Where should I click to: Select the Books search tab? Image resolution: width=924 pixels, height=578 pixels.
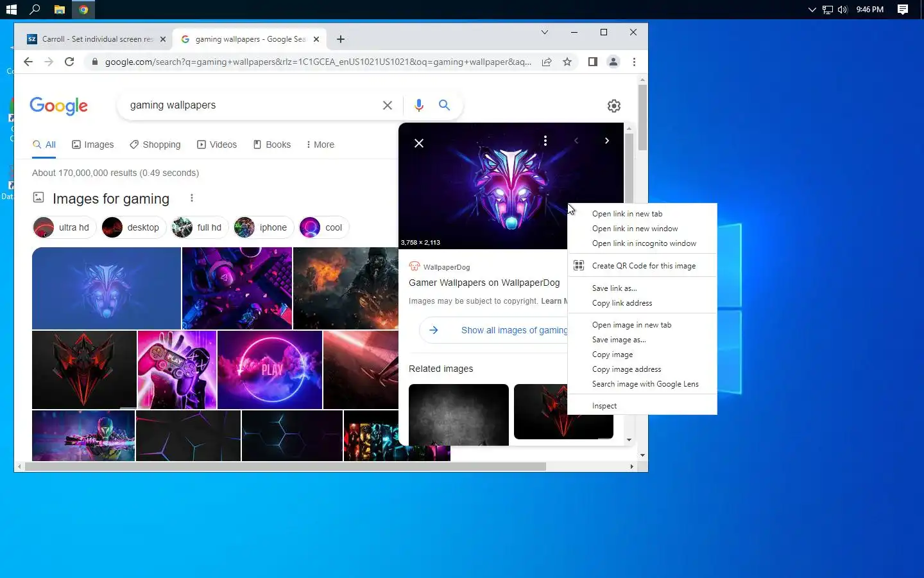272,144
